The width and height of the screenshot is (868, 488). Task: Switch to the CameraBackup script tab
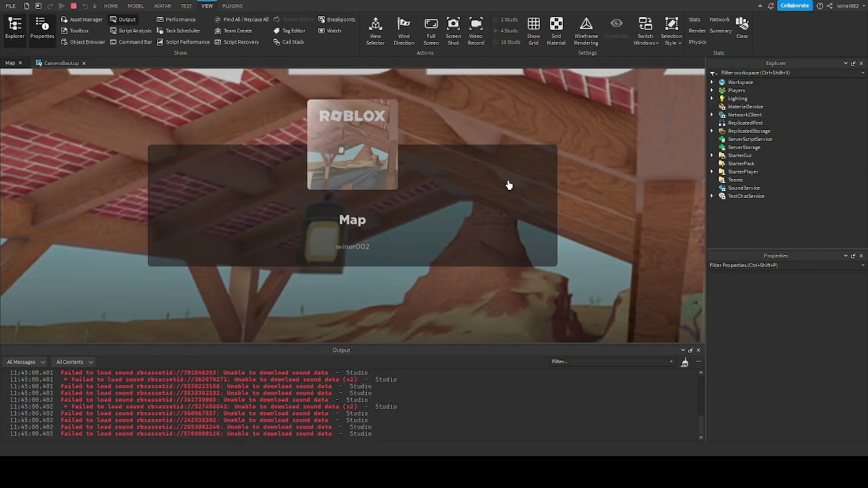61,63
